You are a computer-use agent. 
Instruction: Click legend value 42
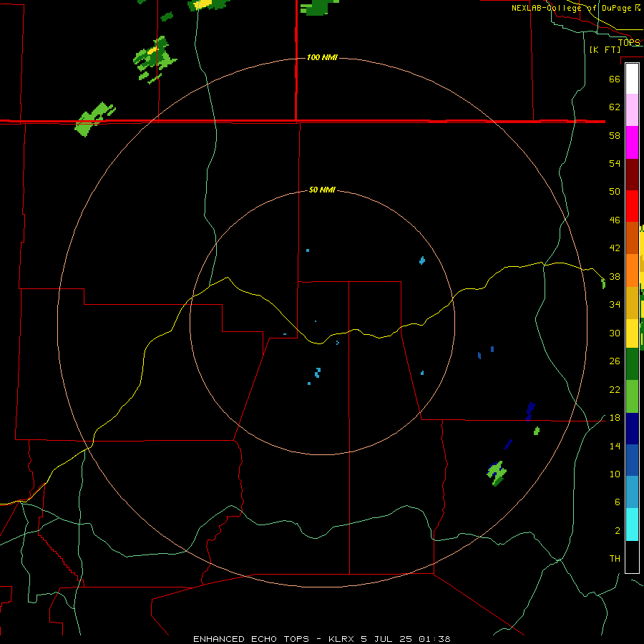tap(615, 248)
